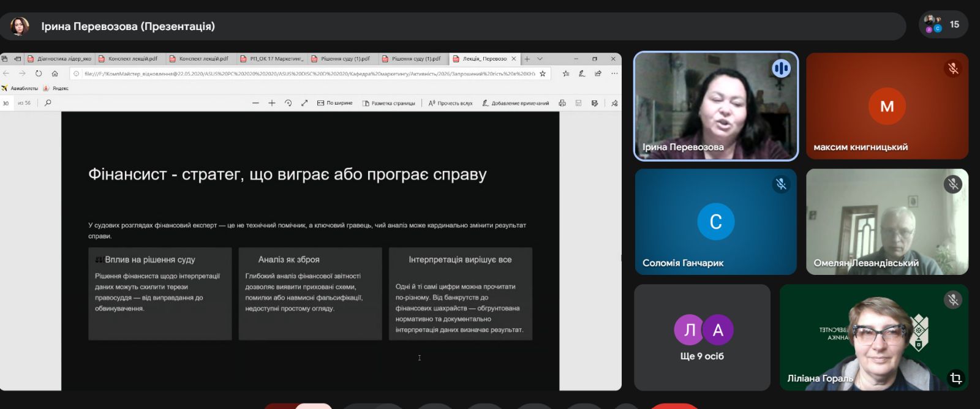Select Ірина Перевозова video tile
Screen dimensions: 980x409
tap(715, 106)
